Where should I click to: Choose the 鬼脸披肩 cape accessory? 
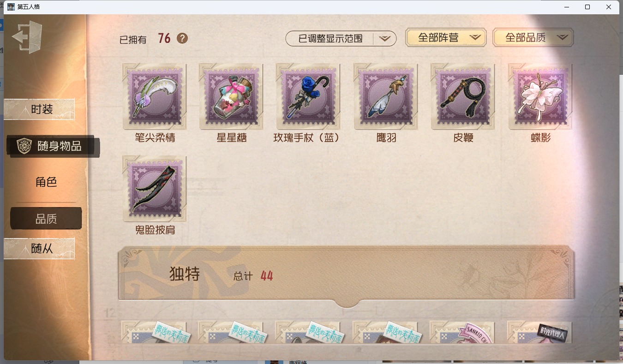pyautogui.click(x=155, y=189)
